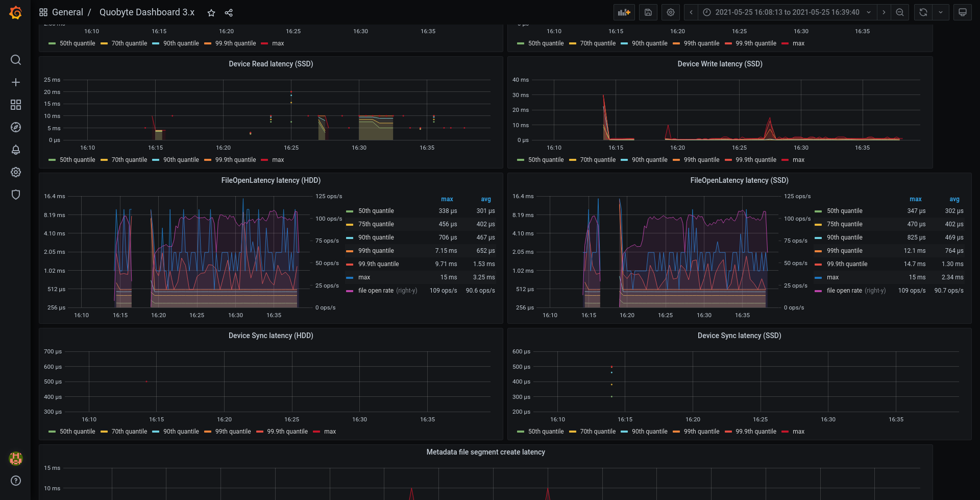Toggle 50th quantile series in HDD FileOpenLatency legend
Viewport: 980px width, 500px height.
[376, 211]
